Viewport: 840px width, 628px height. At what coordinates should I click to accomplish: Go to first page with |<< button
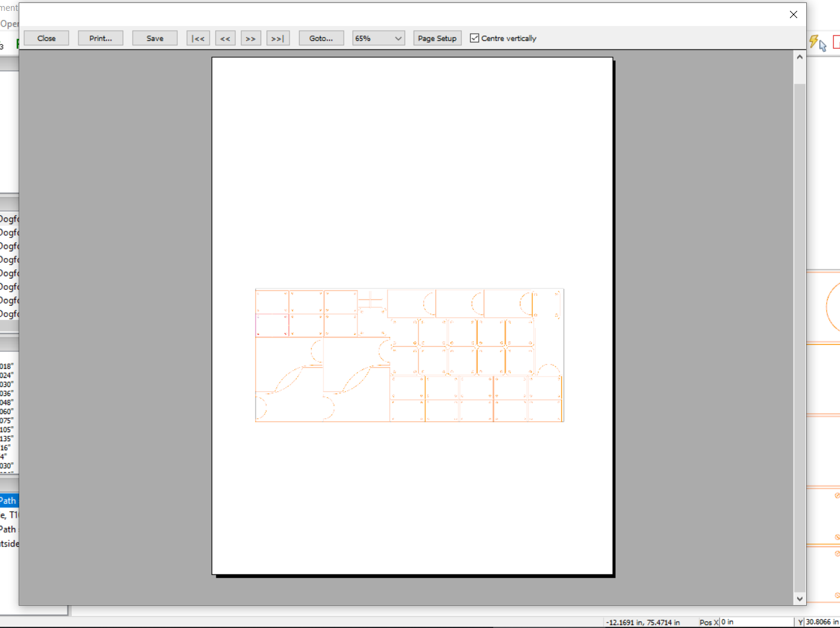pos(198,38)
